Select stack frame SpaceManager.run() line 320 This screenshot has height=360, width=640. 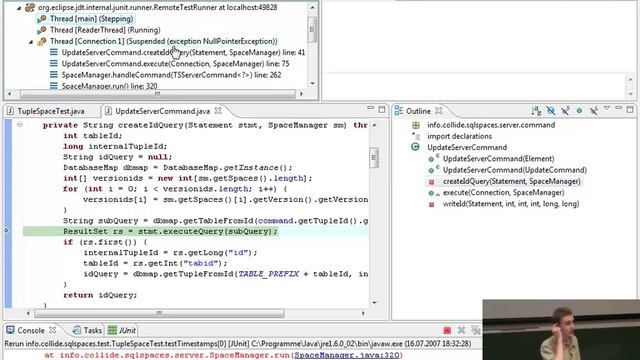point(109,86)
